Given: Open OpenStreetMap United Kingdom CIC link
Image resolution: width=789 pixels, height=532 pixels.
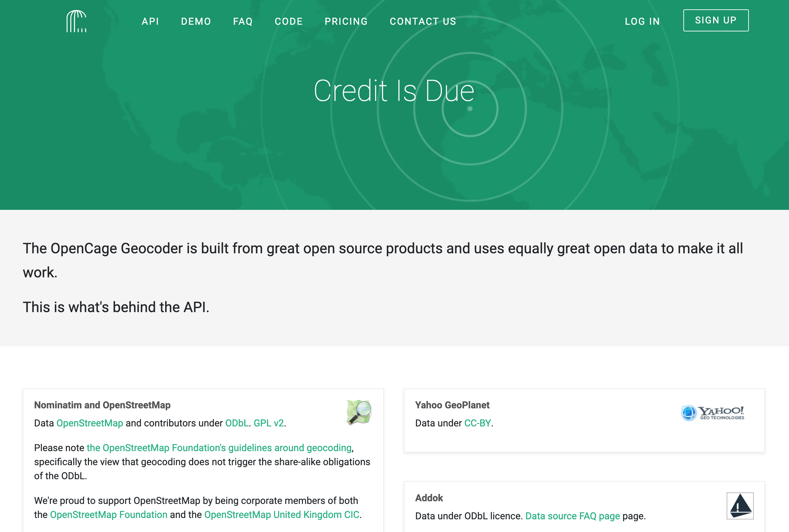Looking at the screenshot, I should 281,515.
